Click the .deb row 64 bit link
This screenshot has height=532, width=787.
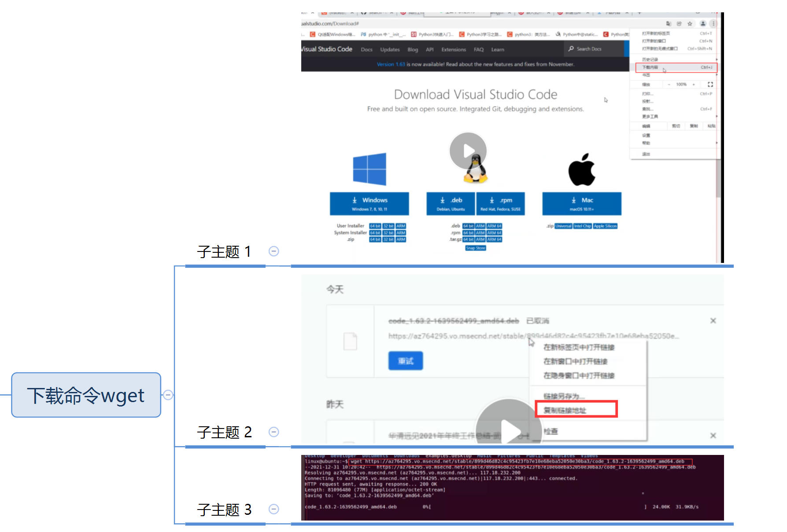point(469,226)
